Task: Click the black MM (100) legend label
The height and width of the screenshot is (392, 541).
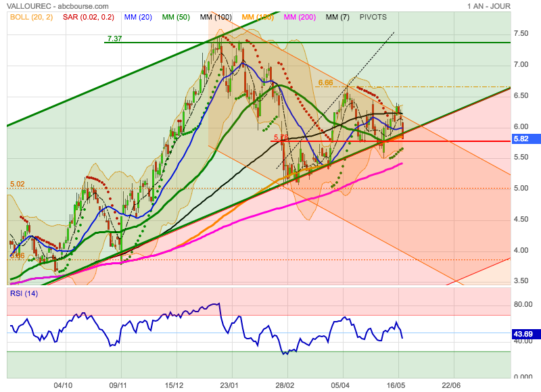Action: coord(216,17)
